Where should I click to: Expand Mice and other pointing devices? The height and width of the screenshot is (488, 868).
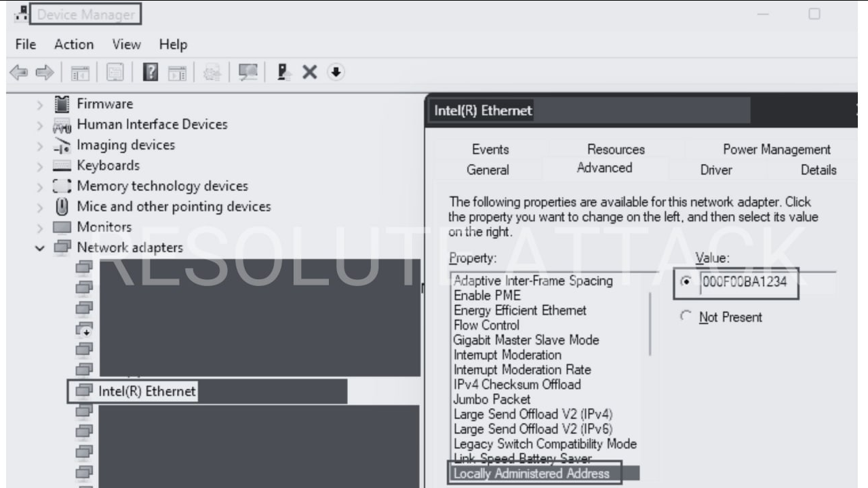coord(40,207)
